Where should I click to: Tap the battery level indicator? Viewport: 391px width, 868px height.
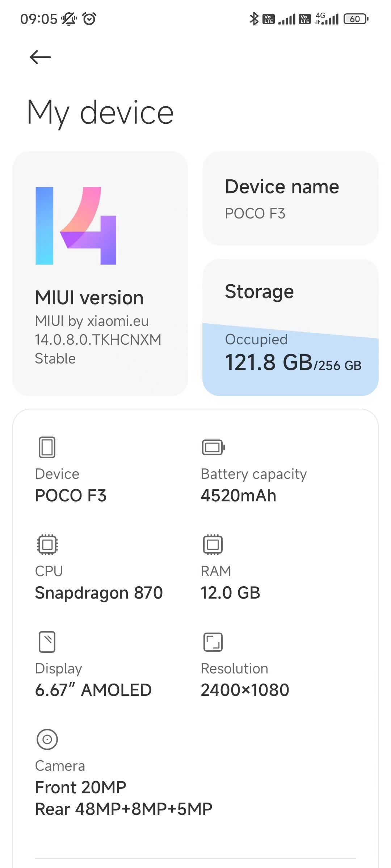pyautogui.click(x=356, y=19)
